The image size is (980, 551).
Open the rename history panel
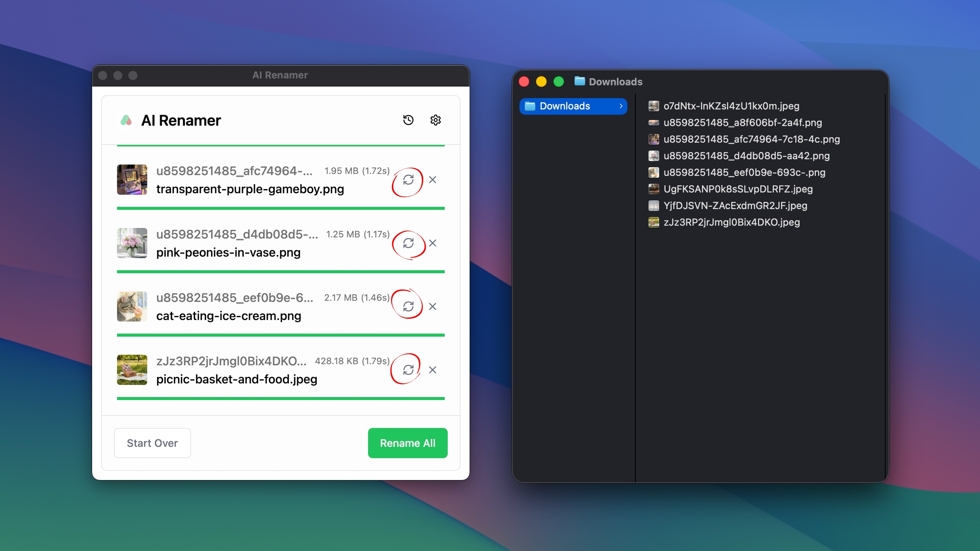click(408, 120)
